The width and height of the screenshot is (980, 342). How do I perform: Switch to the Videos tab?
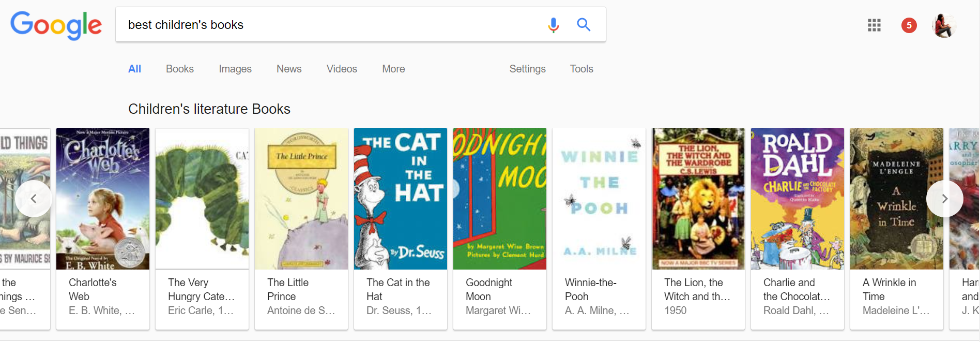342,69
